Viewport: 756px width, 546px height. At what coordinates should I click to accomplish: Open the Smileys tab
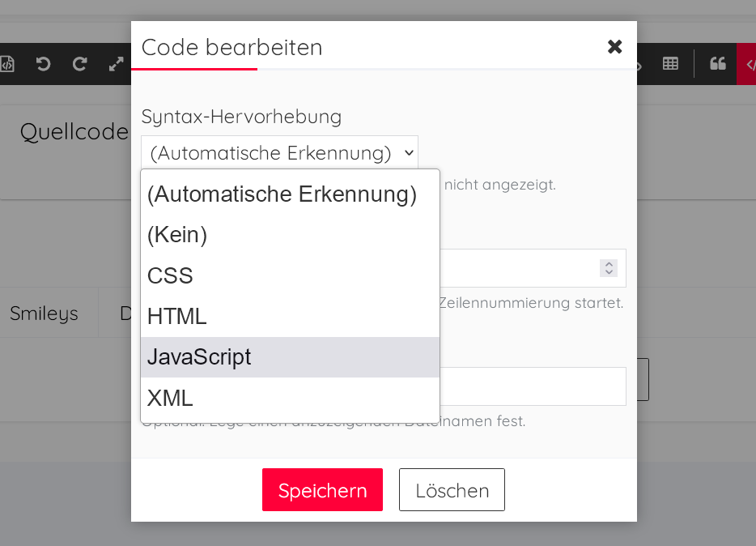tap(44, 314)
